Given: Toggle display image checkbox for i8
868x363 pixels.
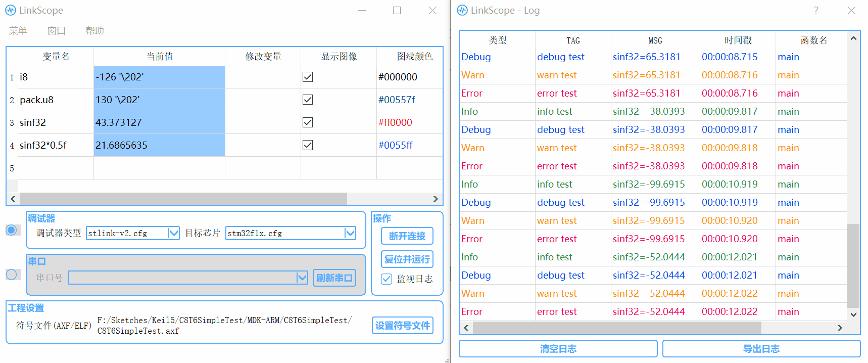Looking at the screenshot, I should point(308,77).
